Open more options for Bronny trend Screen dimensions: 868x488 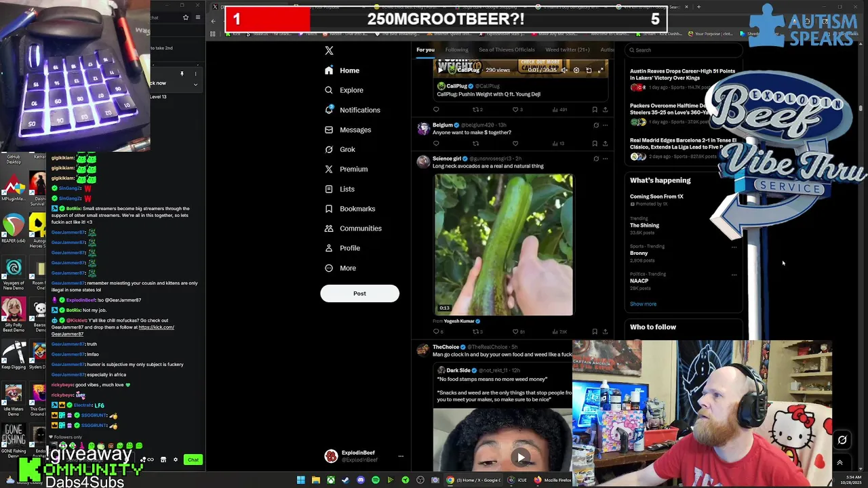(x=734, y=247)
